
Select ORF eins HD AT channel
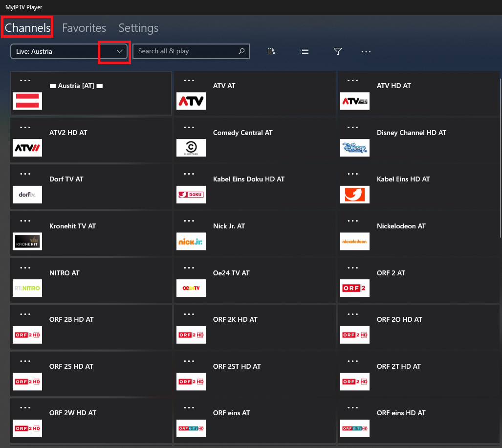point(418,421)
